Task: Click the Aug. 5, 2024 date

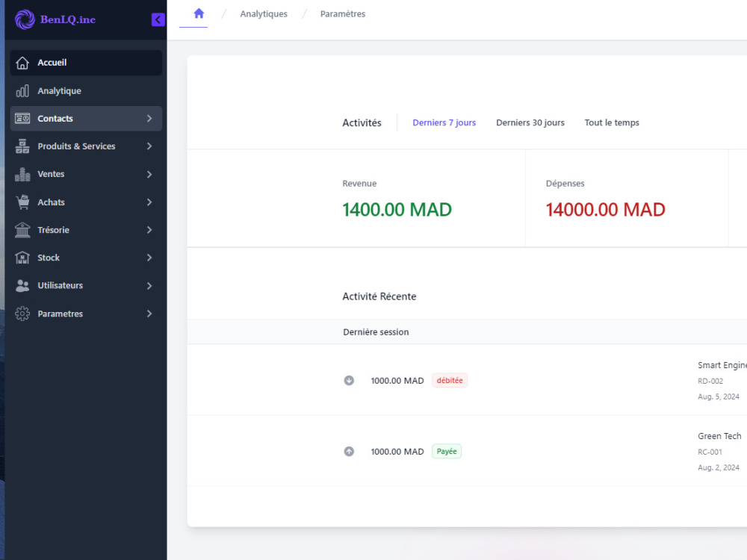Action: (x=719, y=397)
